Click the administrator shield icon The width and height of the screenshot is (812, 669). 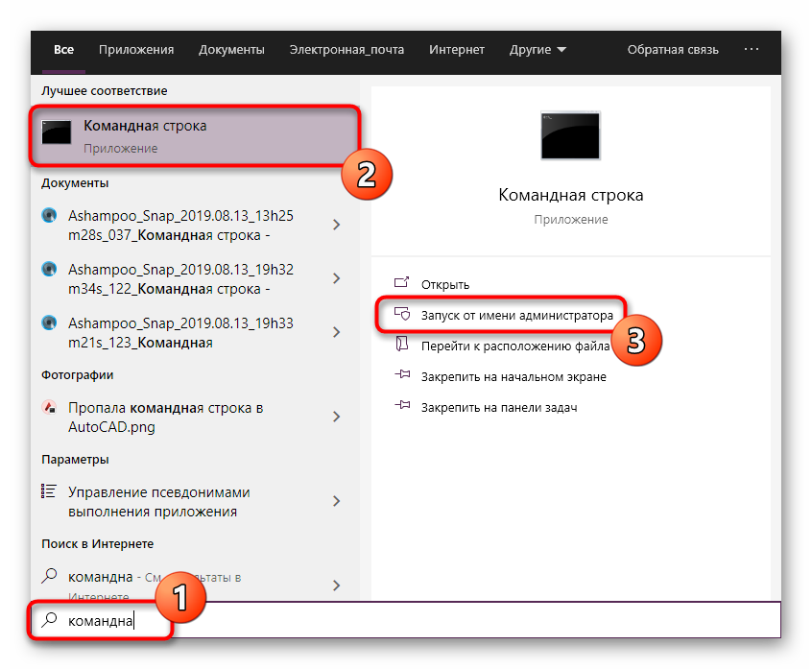(402, 314)
